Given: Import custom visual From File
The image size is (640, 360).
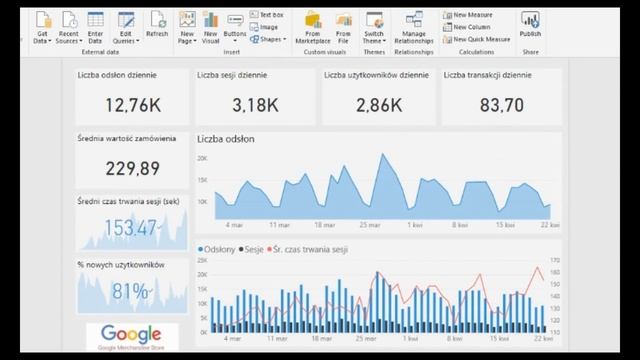Looking at the screenshot, I should 343,20.
